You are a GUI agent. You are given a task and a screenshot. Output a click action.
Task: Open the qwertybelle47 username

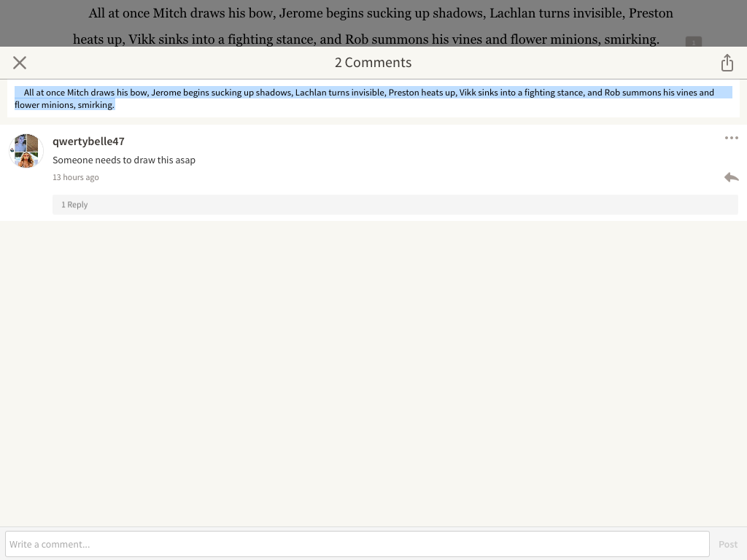(88, 141)
